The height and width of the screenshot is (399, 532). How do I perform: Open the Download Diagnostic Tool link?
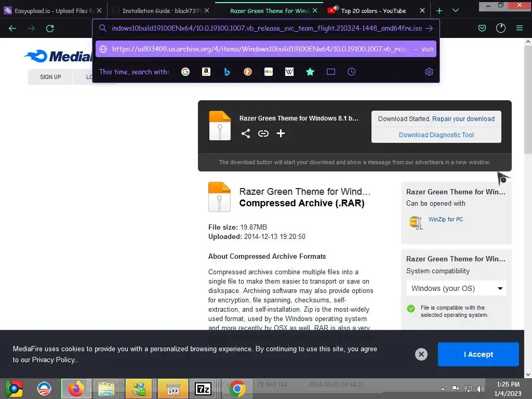point(436,135)
